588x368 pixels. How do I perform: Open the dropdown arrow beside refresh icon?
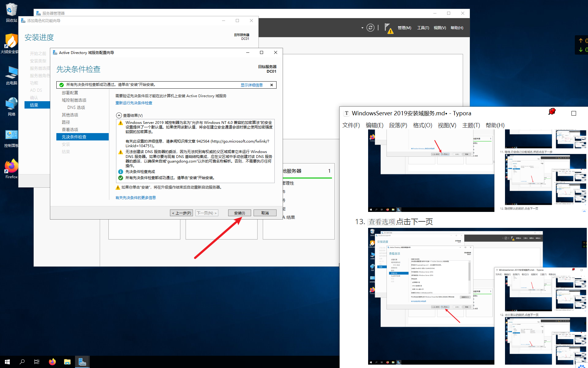pos(362,28)
